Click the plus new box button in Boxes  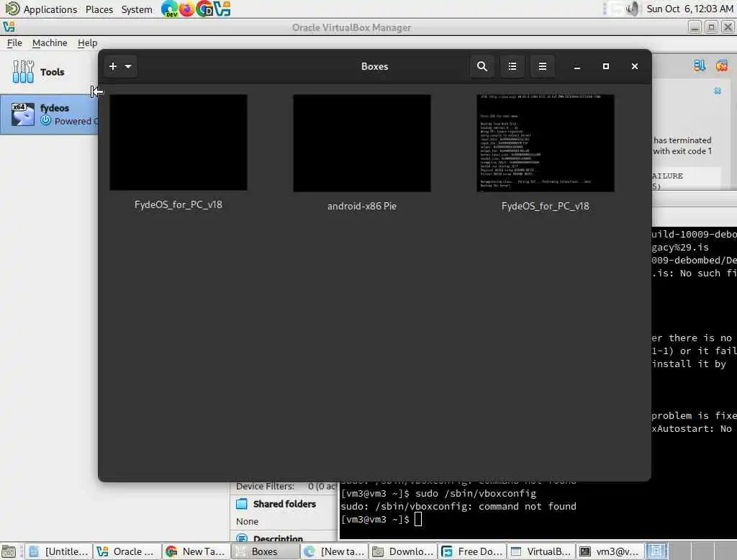point(113,66)
